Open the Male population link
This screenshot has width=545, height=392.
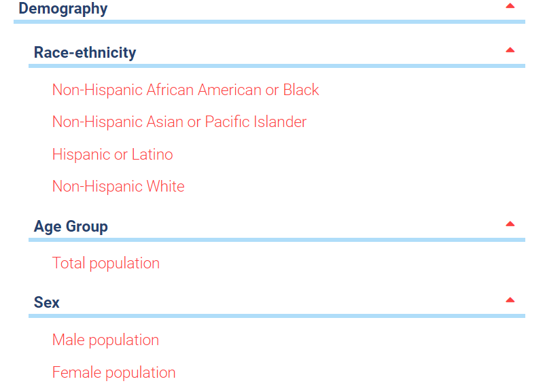[x=105, y=340]
